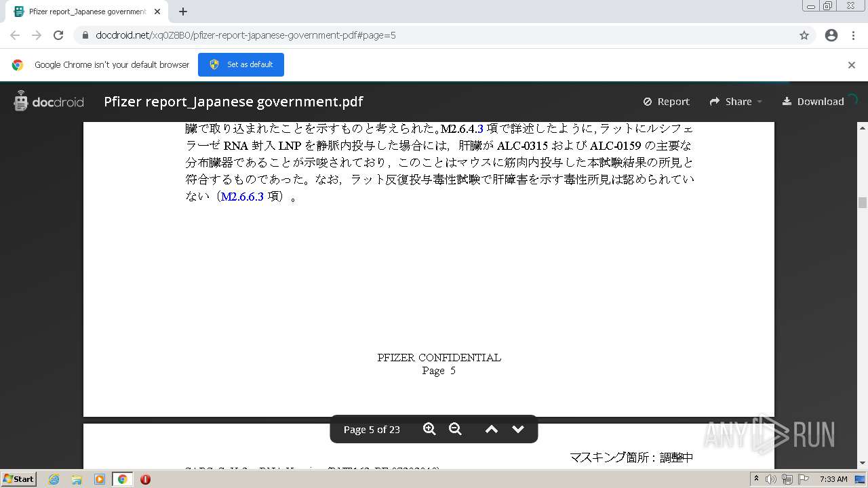Launch Internet Explorer from taskbar

pos(54,479)
